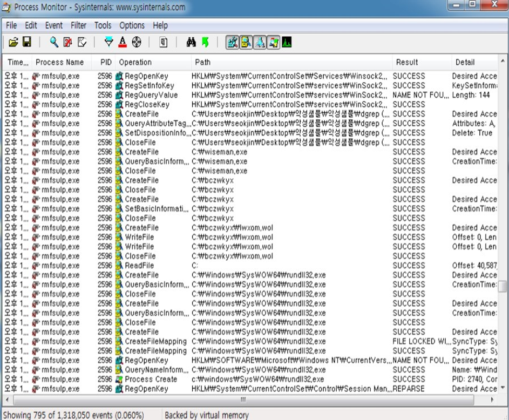Click the horizontal scrollbar left arrow
Screen dimensions: 509x420
click(7, 399)
